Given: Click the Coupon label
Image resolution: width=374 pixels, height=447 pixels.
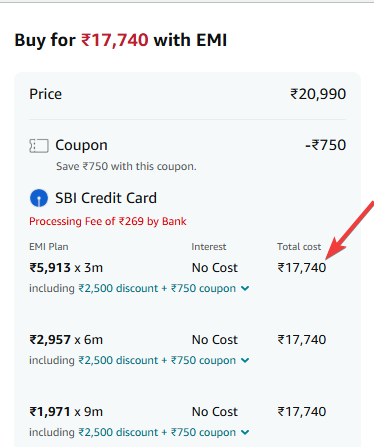Looking at the screenshot, I should pos(81,145).
